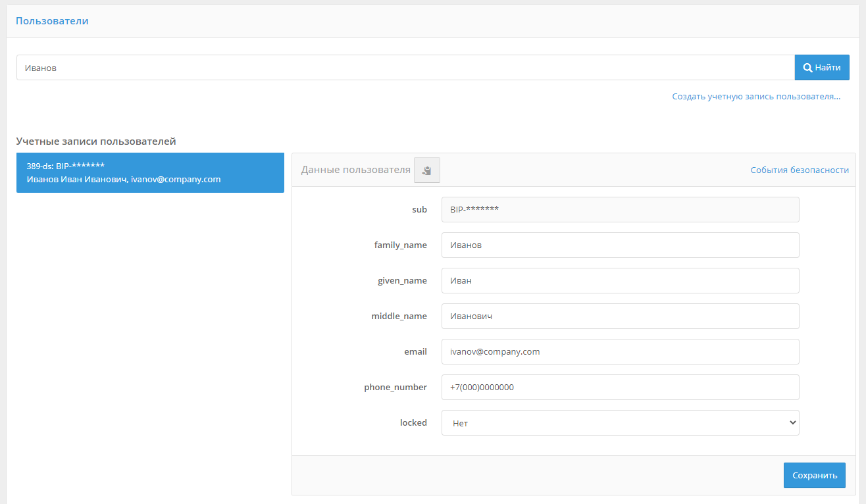The image size is (866, 504).
Task: Click the search box containing Иванов
Action: [x=405, y=68]
